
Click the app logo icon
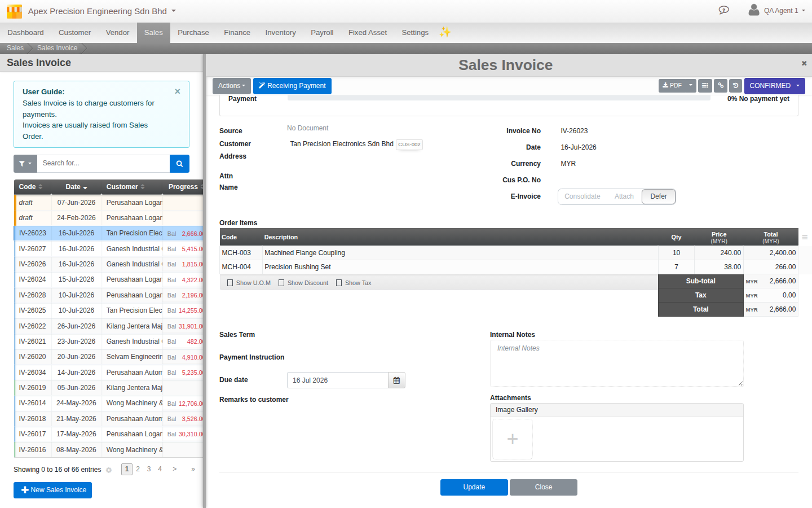point(14,11)
